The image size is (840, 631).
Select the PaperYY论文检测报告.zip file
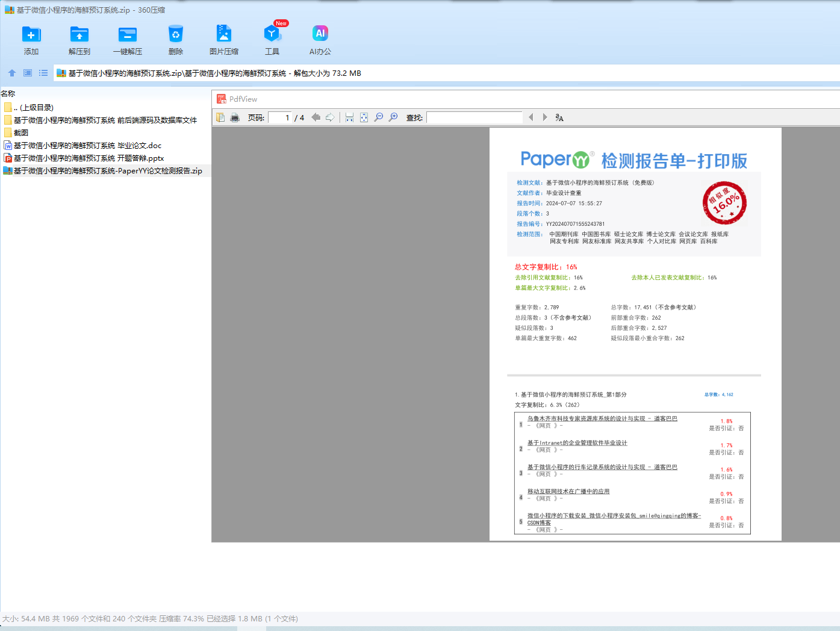click(x=103, y=171)
